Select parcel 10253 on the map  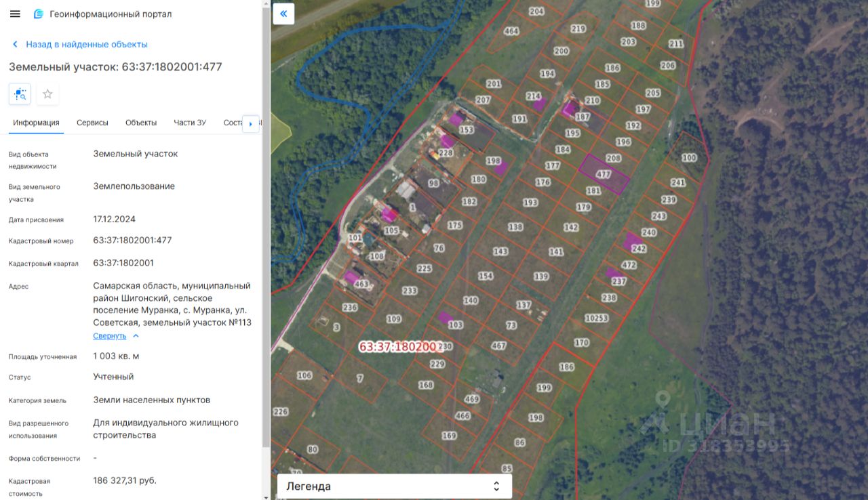click(597, 318)
